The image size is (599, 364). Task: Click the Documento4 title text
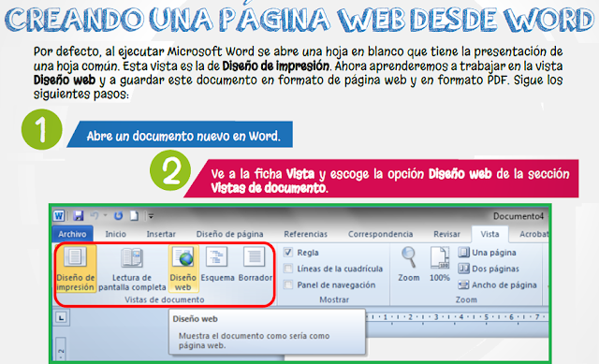[518, 216]
